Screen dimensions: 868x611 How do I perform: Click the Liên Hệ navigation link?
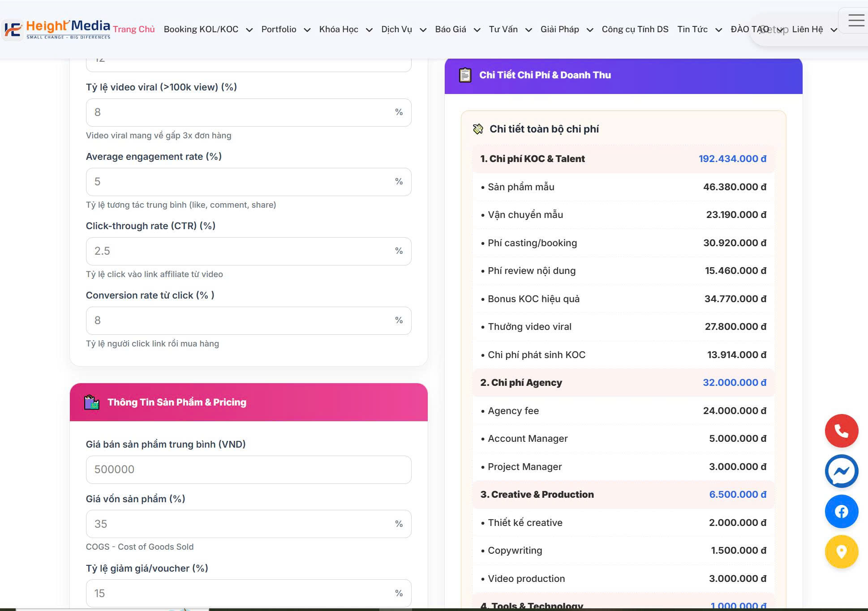[x=807, y=29]
